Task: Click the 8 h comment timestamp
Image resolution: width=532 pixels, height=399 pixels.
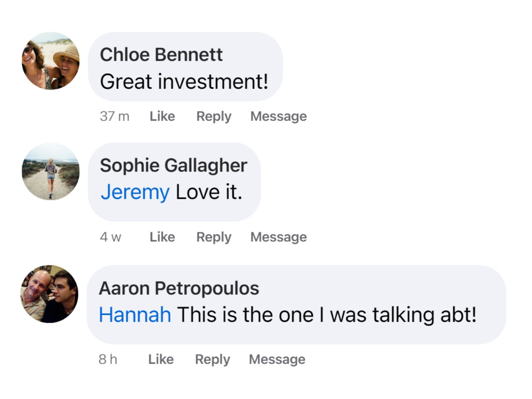Action: [x=108, y=359]
